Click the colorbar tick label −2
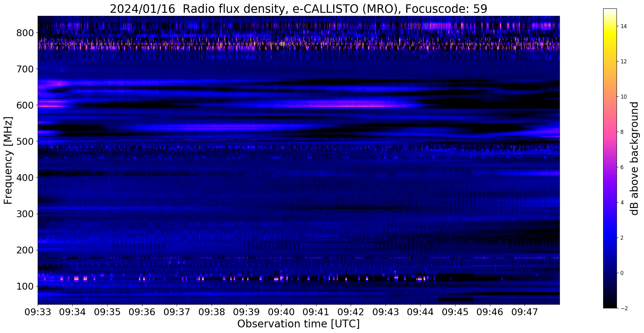644x333 pixels. point(624,308)
